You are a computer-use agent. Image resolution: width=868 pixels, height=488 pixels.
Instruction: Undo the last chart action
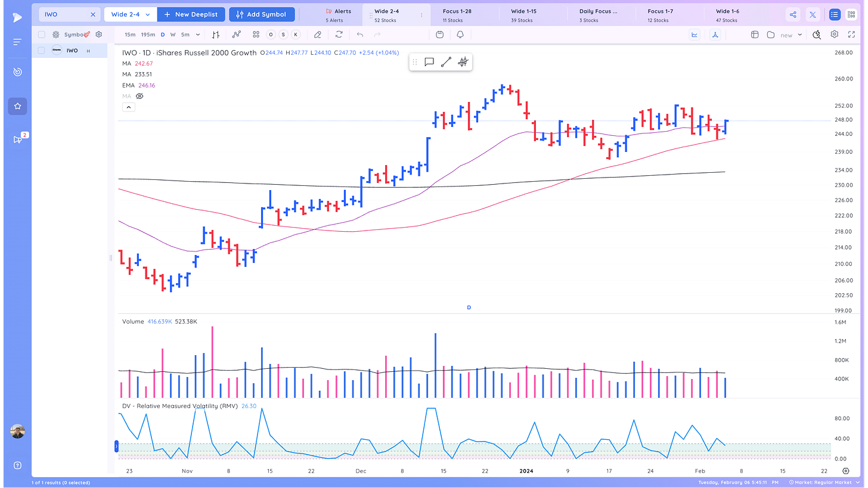[x=359, y=35]
